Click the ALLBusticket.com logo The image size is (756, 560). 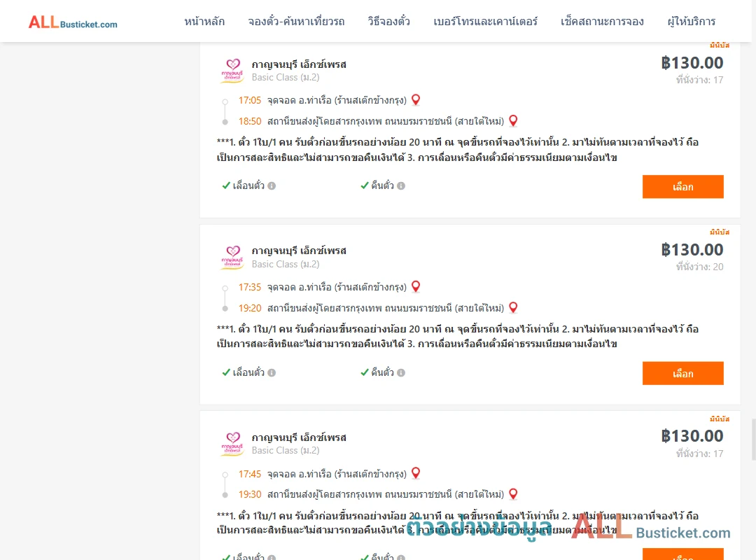73,22
